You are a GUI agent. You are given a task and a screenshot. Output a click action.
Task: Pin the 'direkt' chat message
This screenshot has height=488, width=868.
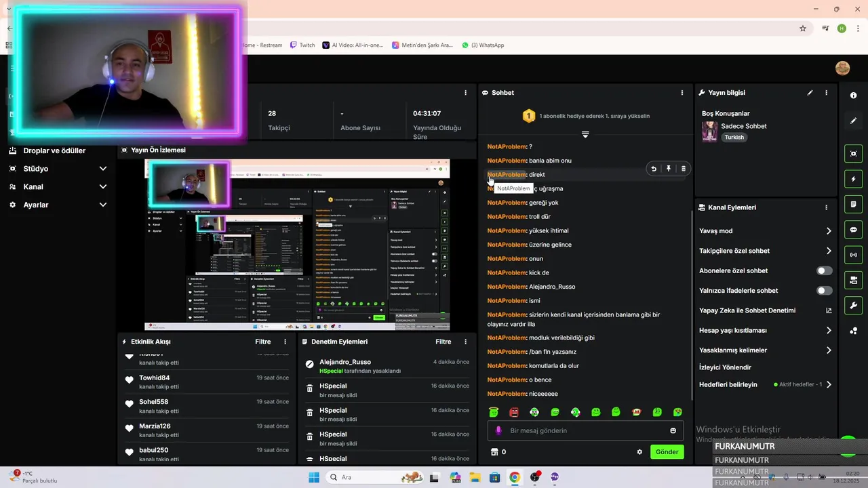[x=669, y=169]
